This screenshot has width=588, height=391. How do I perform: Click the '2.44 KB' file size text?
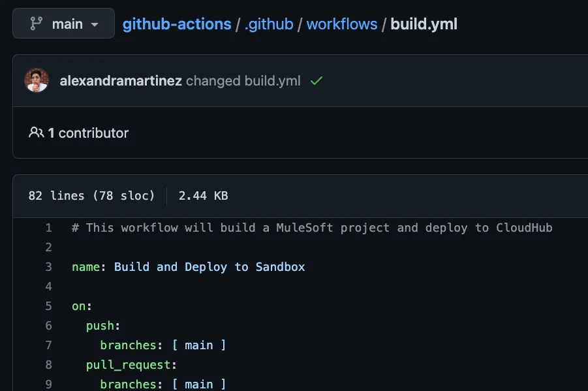click(203, 196)
